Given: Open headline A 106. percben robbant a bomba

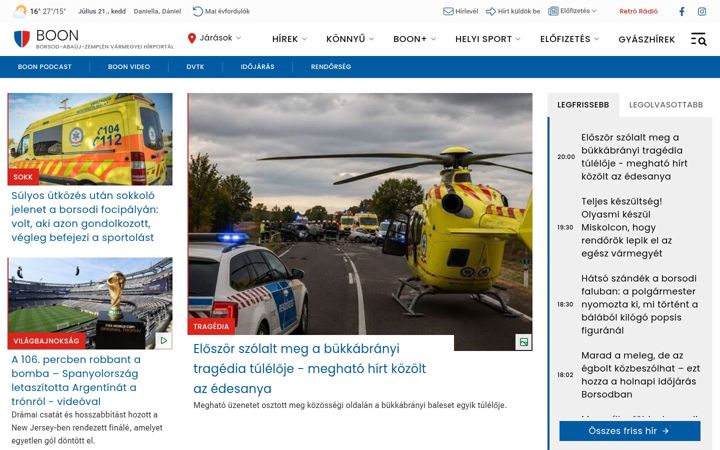Looking at the screenshot, I should pyautogui.click(x=76, y=380).
